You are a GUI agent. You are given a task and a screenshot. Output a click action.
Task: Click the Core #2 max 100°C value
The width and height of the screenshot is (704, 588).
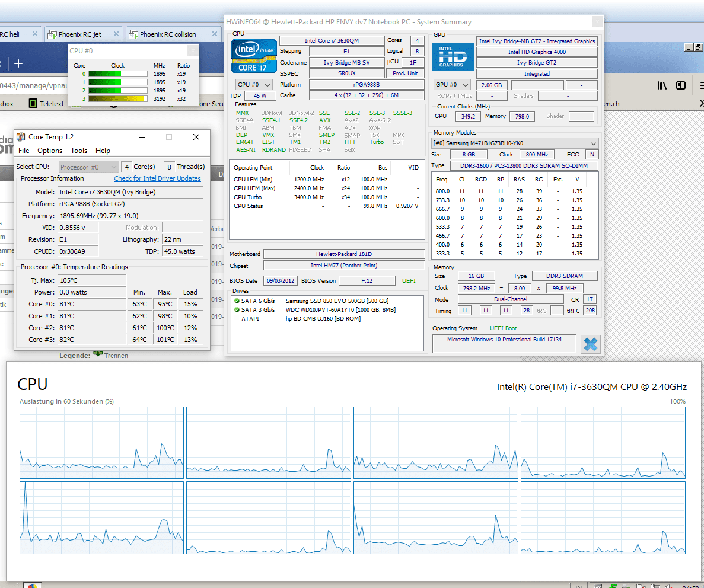tap(165, 328)
